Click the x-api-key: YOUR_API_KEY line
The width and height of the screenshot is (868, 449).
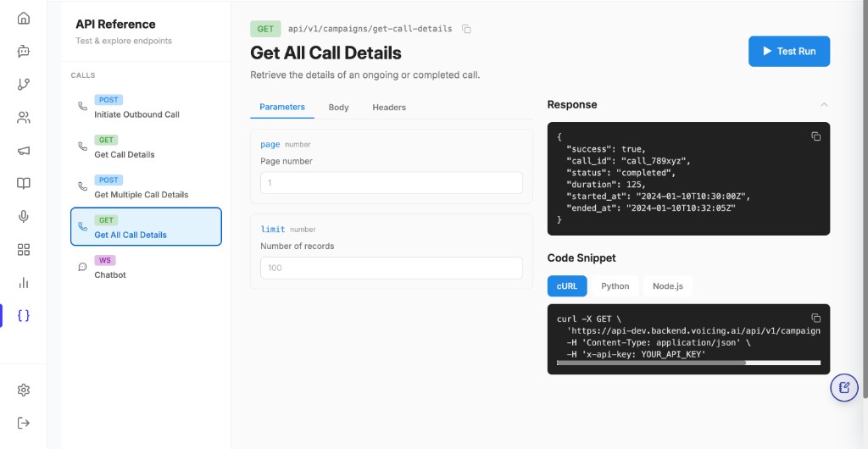click(636, 354)
